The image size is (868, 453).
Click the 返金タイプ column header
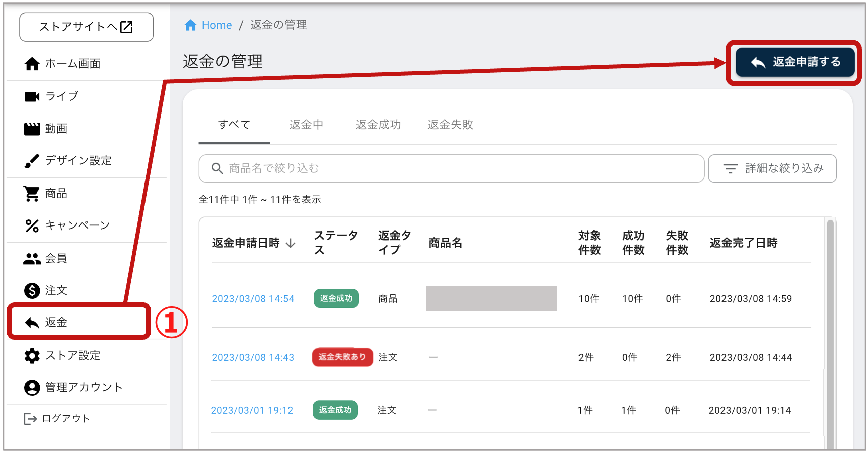394,243
